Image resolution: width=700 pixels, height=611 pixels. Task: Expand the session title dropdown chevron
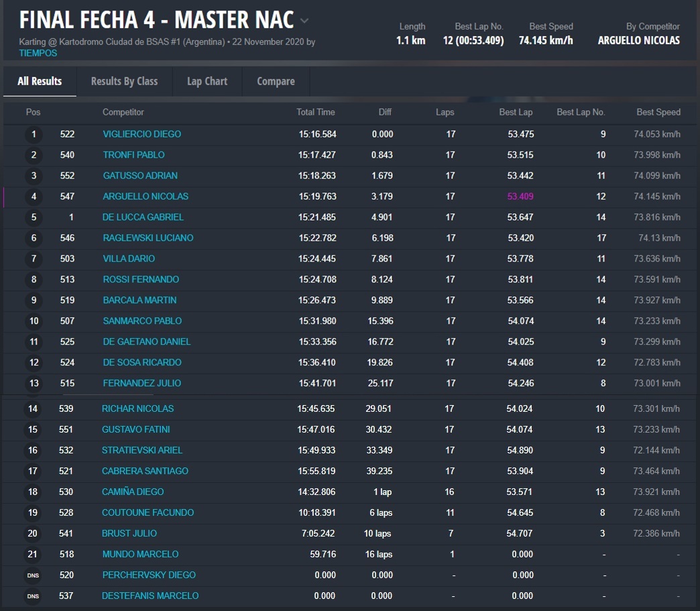(x=304, y=21)
